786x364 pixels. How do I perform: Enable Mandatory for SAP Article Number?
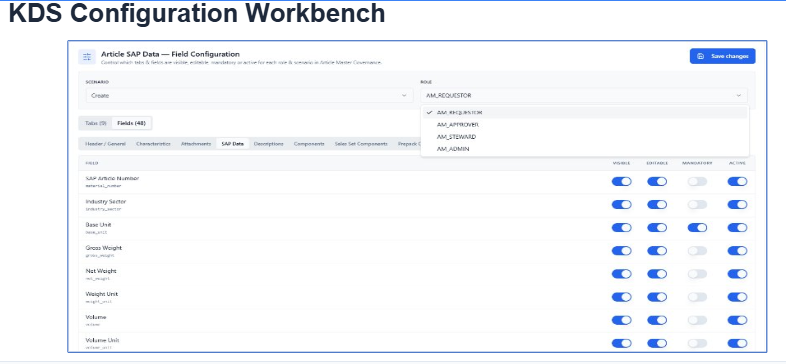point(697,181)
